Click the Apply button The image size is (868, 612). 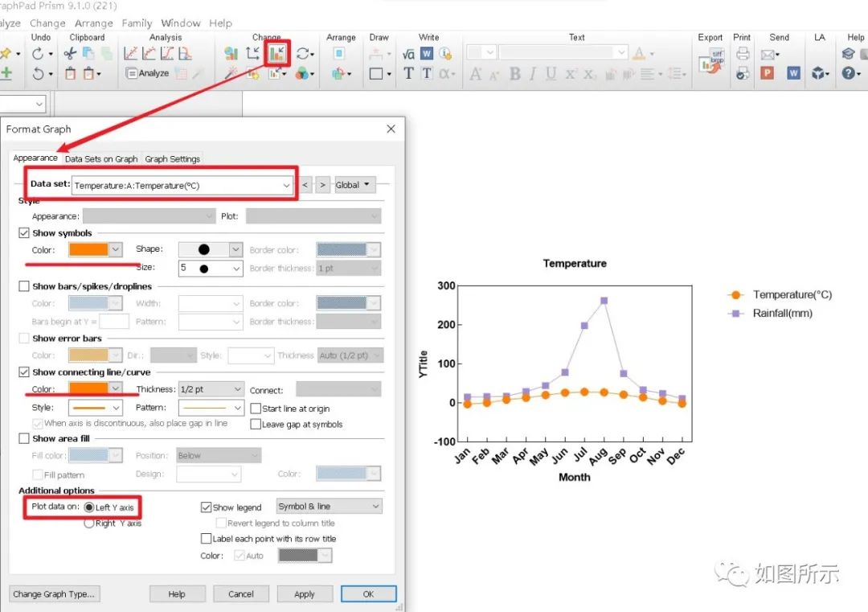click(305, 594)
